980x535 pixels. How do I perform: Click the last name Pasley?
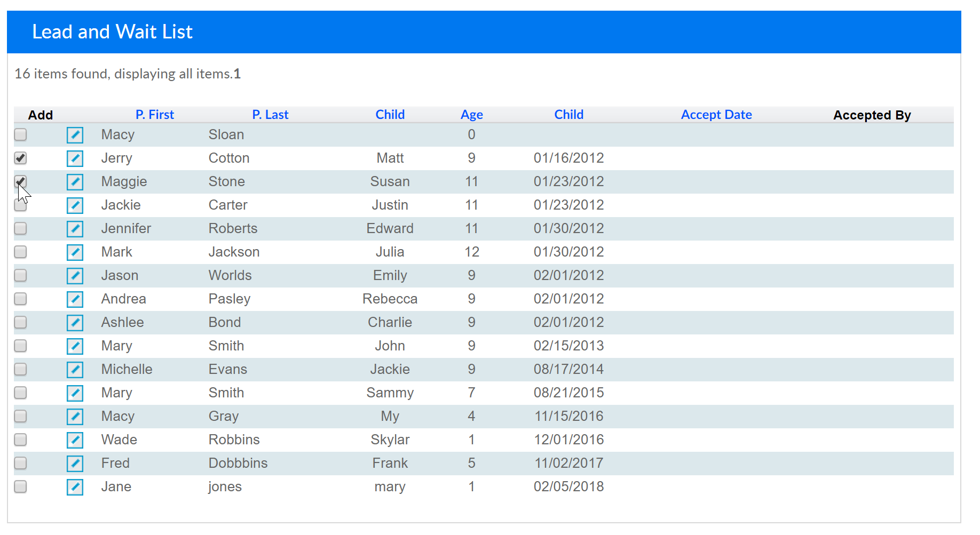pos(230,299)
